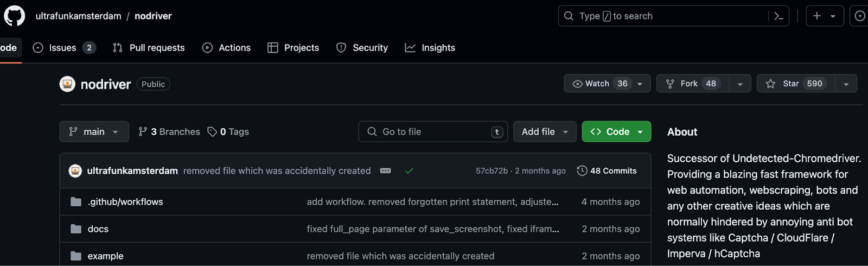
Task: Expand commit message ellipsis button
Action: click(386, 171)
